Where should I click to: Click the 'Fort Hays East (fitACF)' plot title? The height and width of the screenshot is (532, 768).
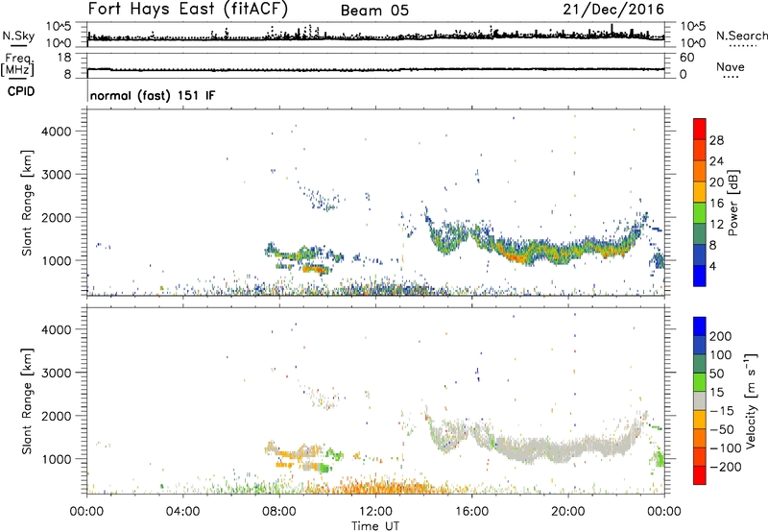pos(188,10)
